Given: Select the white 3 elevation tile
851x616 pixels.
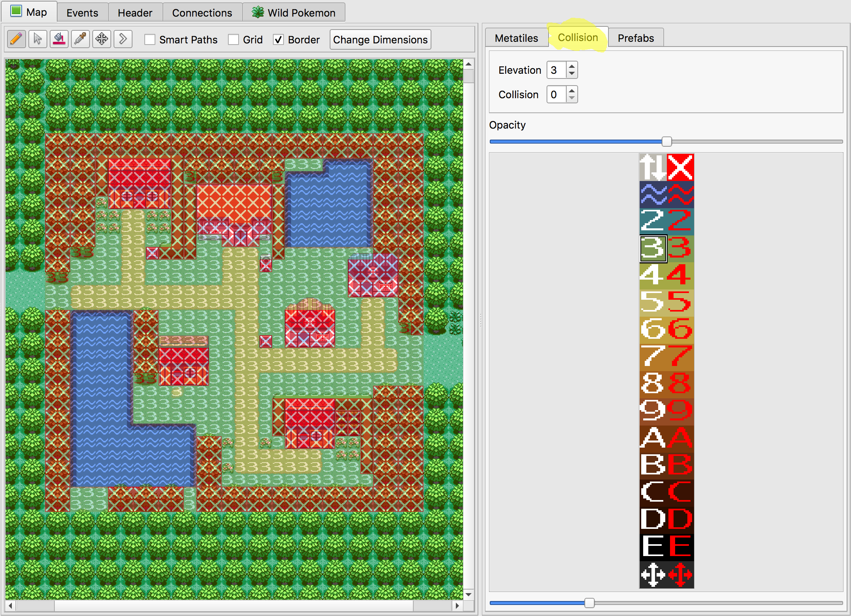Looking at the screenshot, I should 653,249.
